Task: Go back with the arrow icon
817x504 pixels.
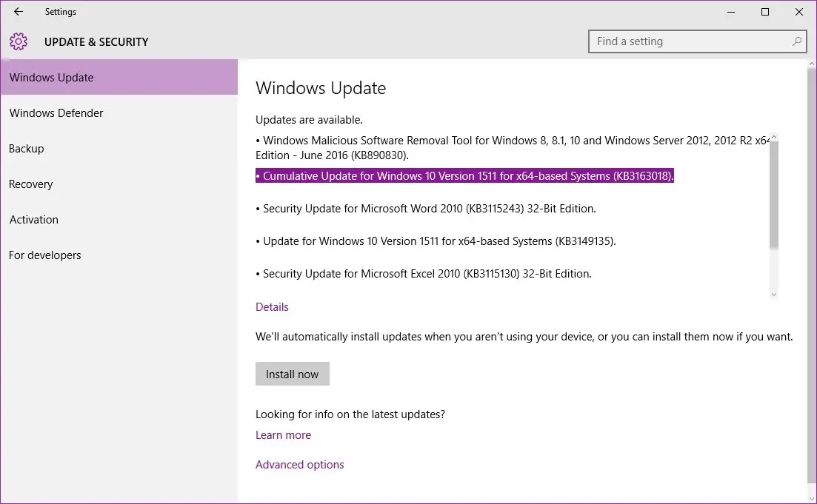Action: [x=19, y=11]
